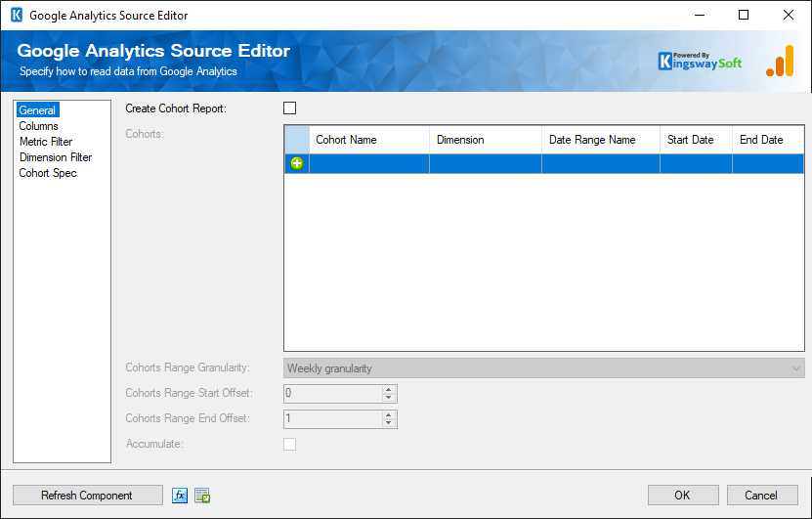Viewport: 812px width, 519px height.
Task: Click the Cohort Name column header
Action: point(369,140)
